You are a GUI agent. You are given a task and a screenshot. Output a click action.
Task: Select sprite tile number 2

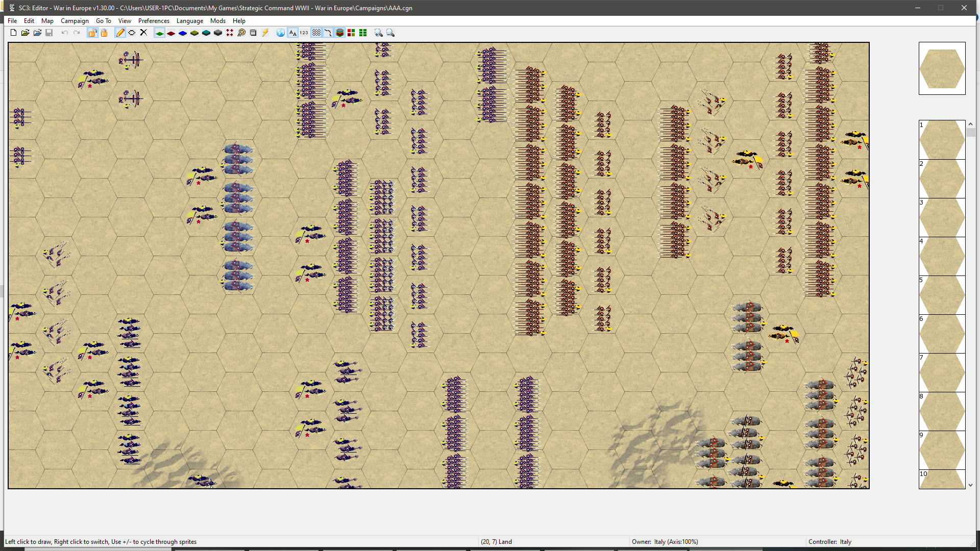click(x=942, y=179)
